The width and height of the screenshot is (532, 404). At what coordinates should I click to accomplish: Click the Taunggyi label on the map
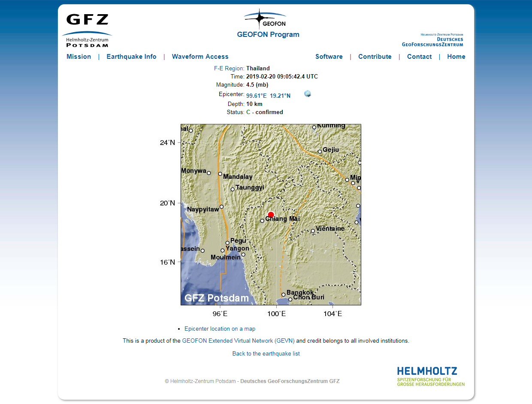[250, 187]
